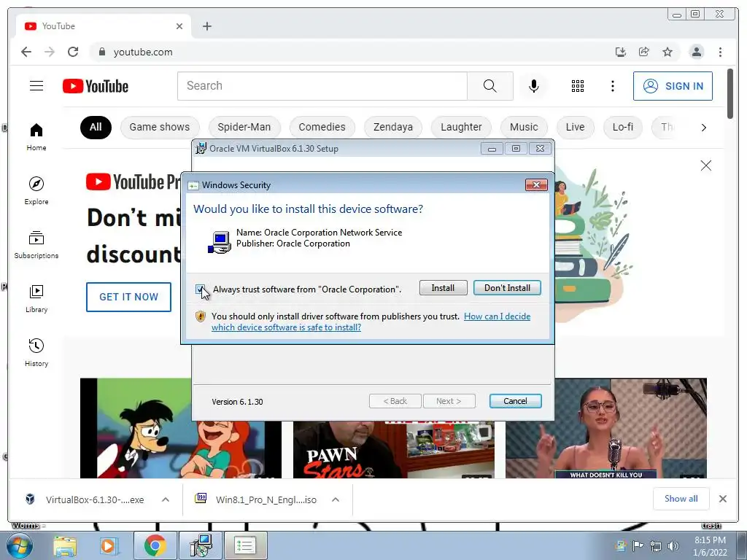Click the Chrome taskbar icon
747x560 pixels.
tap(155, 545)
